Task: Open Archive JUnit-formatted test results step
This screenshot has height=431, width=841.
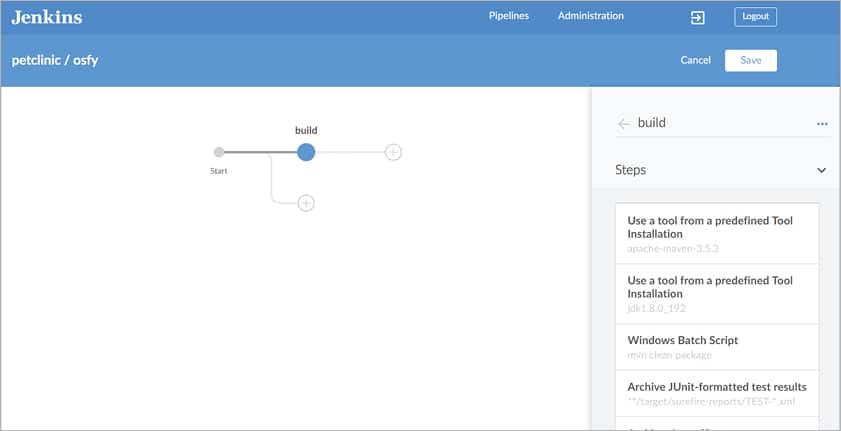Action: click(717, 392)
